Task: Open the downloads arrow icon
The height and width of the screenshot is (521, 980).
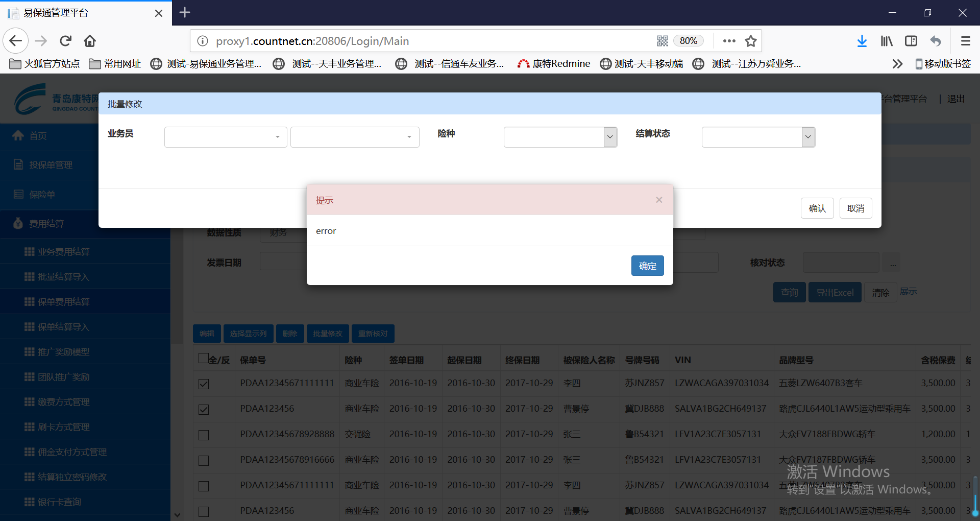Action: 862,41
